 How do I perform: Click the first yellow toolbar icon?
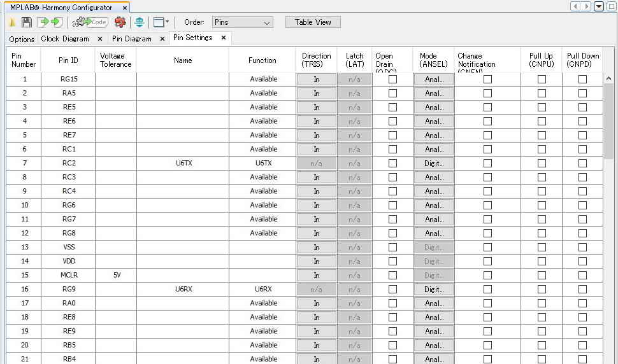13,22
